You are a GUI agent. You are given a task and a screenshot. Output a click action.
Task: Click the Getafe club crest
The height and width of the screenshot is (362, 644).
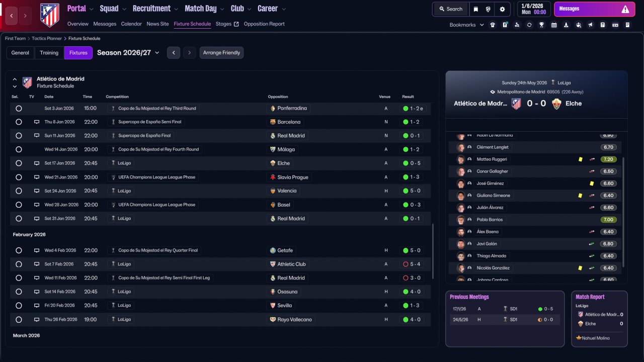click(273, 250)
